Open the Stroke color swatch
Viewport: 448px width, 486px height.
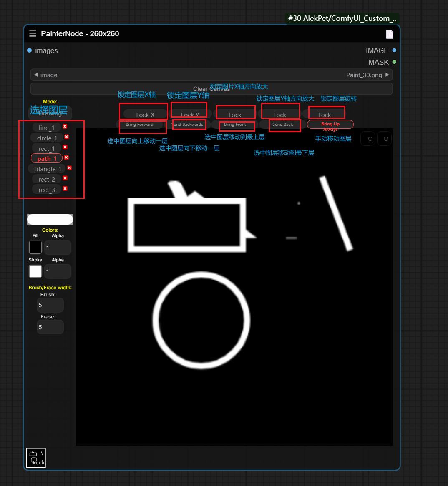[35, 271]
